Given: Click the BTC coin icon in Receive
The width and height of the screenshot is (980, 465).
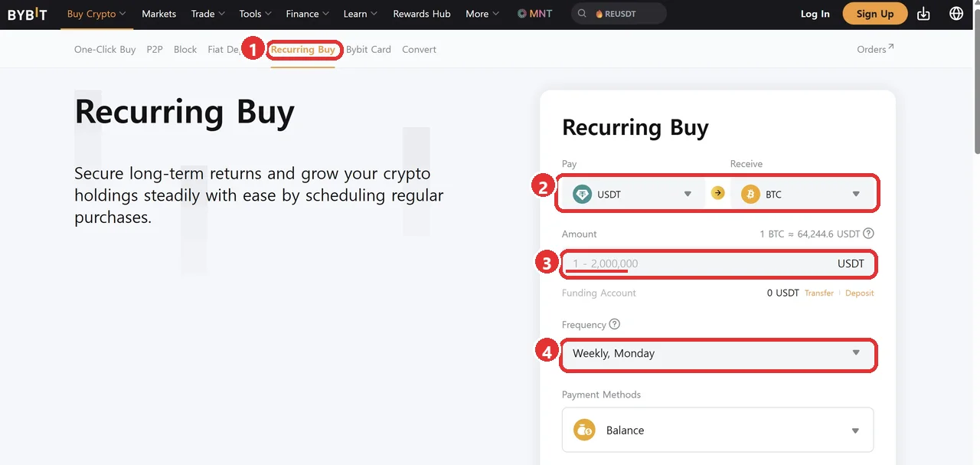Looking at the screenshot, I should pyautogui.click(x=750, y=194).
